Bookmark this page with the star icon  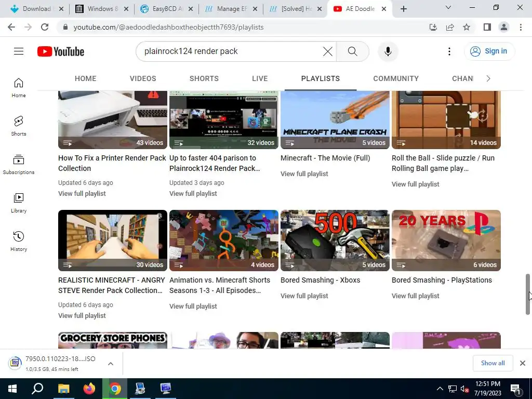click(x=467, y=27)
